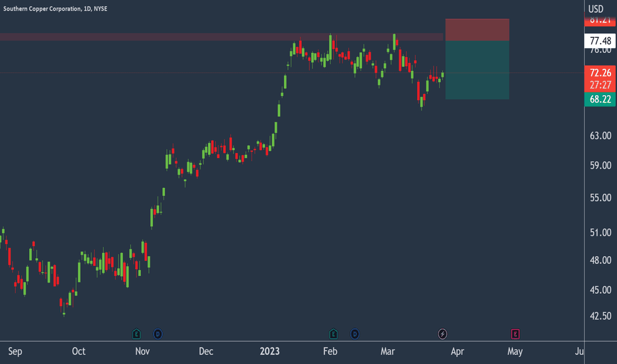Click the May label on time axis
Image resolution: width=617 pixels, height=364 pixels.
514,351
